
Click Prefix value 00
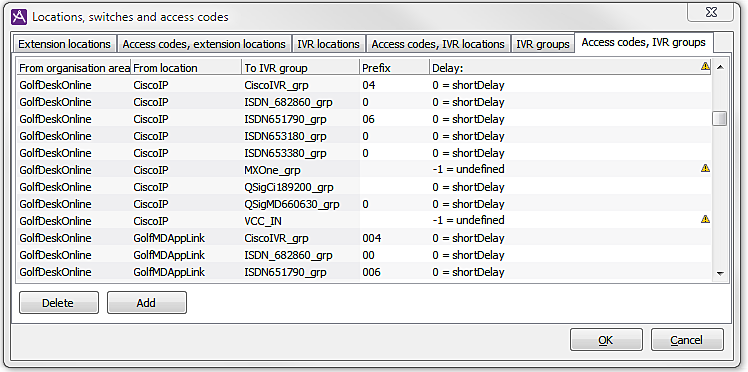pos(369,255)
